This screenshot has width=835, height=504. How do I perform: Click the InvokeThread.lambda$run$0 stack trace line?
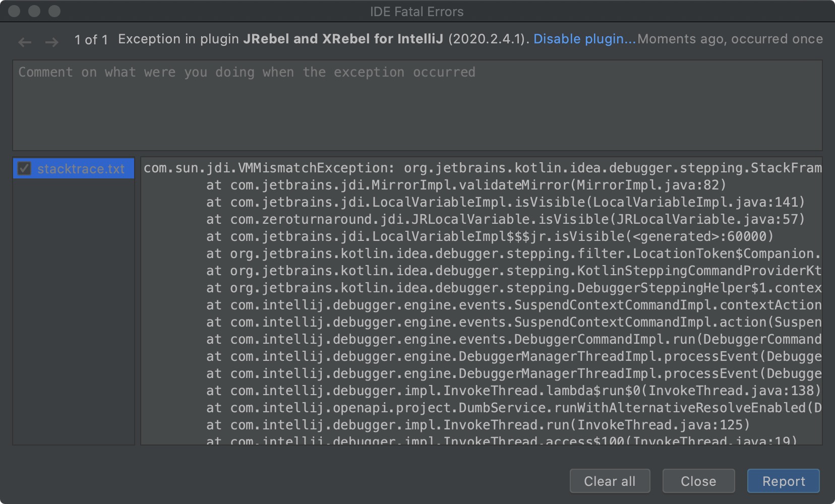[x=513, y=391]
